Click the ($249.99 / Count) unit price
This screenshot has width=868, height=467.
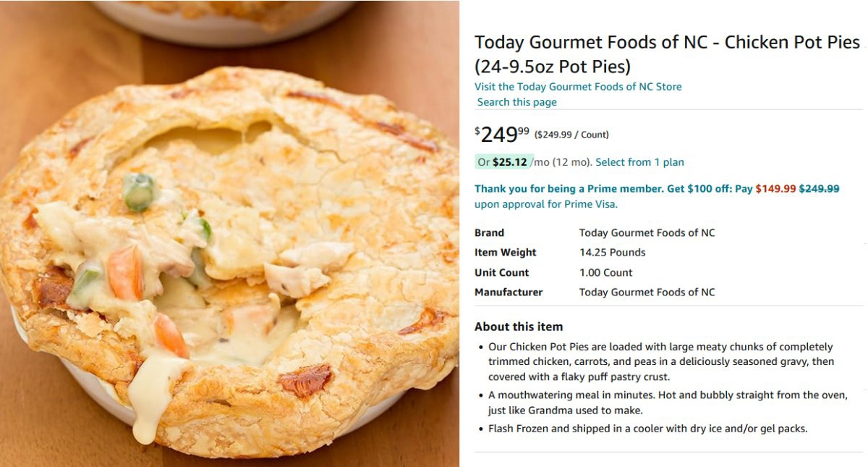571,135
